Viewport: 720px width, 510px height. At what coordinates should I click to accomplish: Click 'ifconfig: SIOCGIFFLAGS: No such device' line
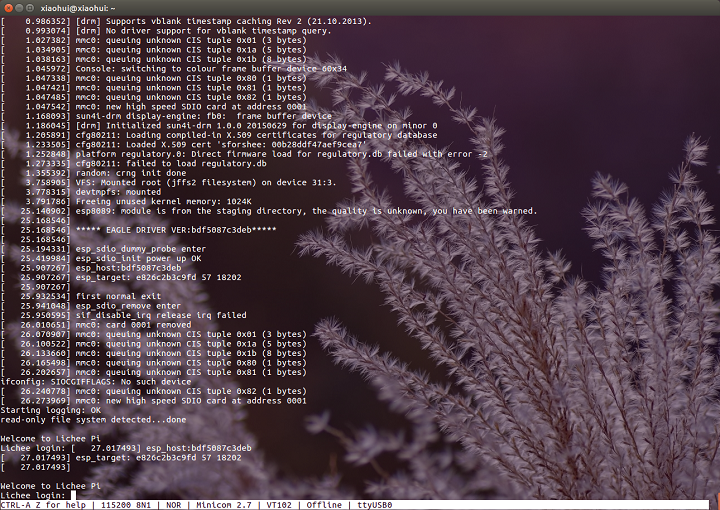click(96, 382)
